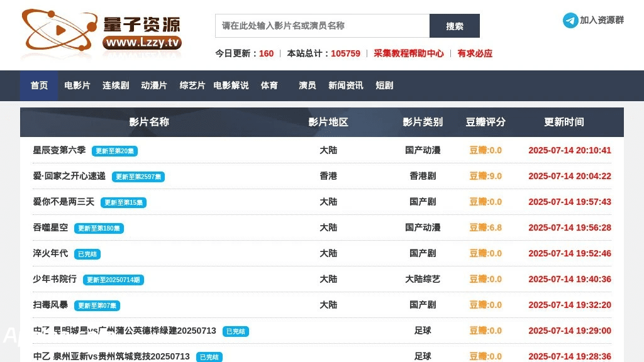This screenshot has width=644, height=362.
Task: Open the 星辰变第六季 title link
Action: (59, 150)
